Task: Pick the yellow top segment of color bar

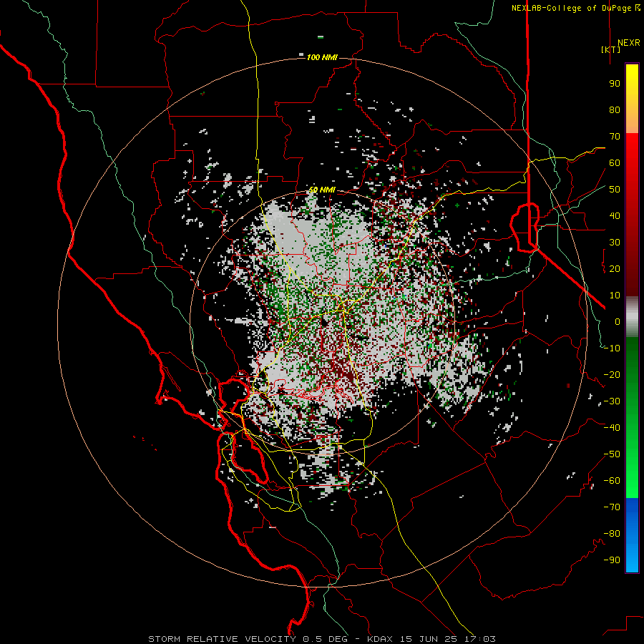Action: [x=632, y=84]
